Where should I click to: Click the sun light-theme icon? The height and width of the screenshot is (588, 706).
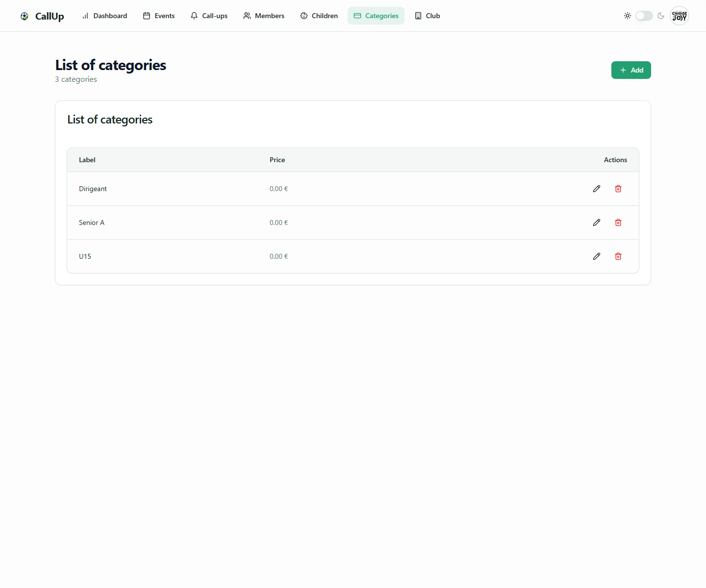628,16
